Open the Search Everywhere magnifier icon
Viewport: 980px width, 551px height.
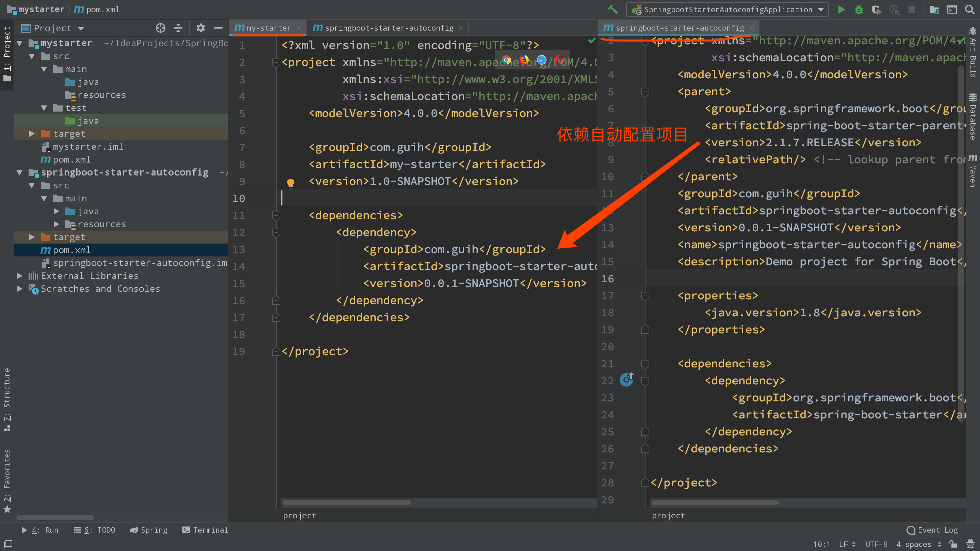pyautogui.click(x=969, y=10)
